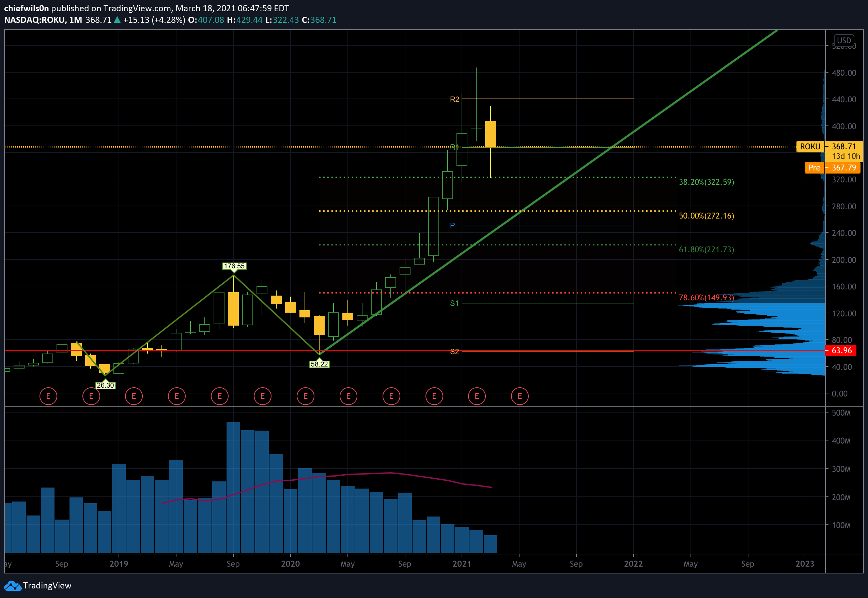The image size is (868, 598).
Task: Click the 2021 label on time axis
Action: click(x=462, y=564)
